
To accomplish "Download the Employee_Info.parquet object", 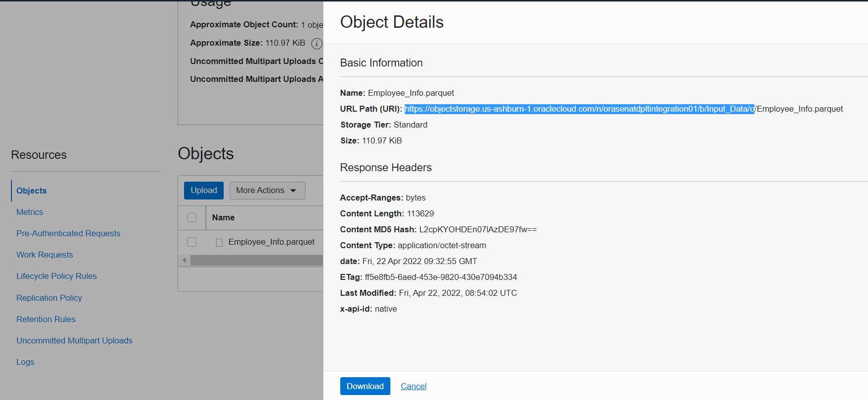I will click(x=365, y=386).
